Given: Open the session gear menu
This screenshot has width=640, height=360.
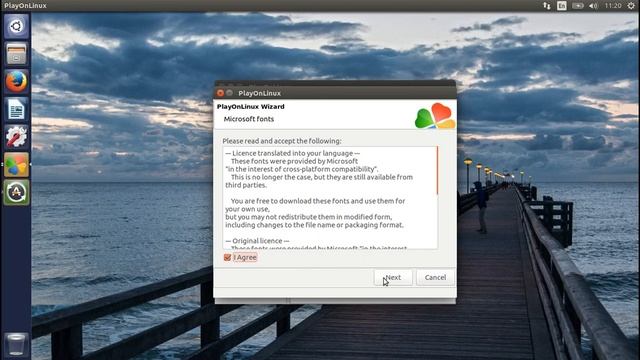Looking at the screenshot, I should click(x=631, y=6).
